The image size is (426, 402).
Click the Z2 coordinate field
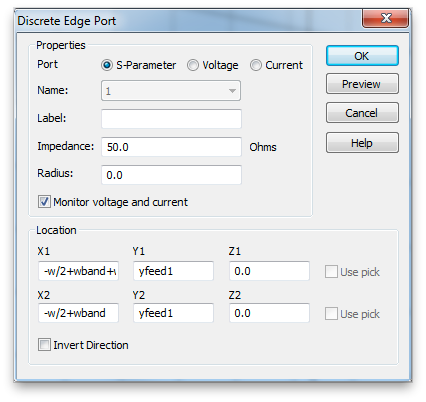[269, 313]
